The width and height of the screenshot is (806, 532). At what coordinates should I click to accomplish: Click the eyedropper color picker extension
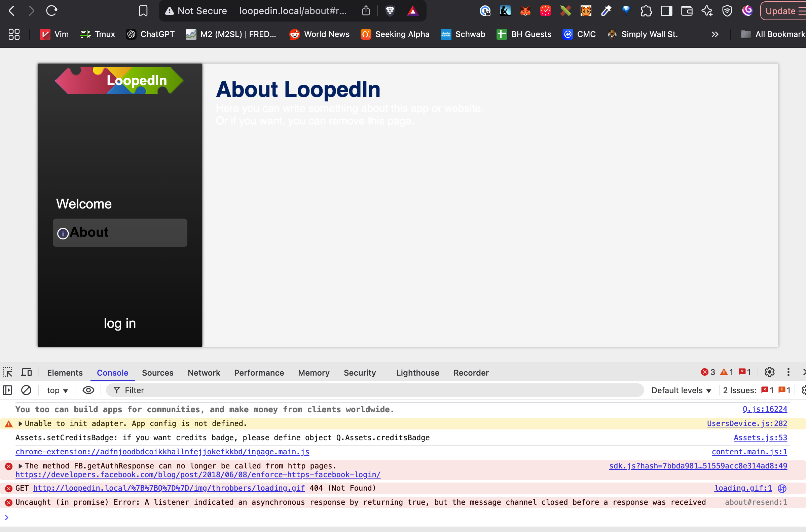click(x=606, y=11)
